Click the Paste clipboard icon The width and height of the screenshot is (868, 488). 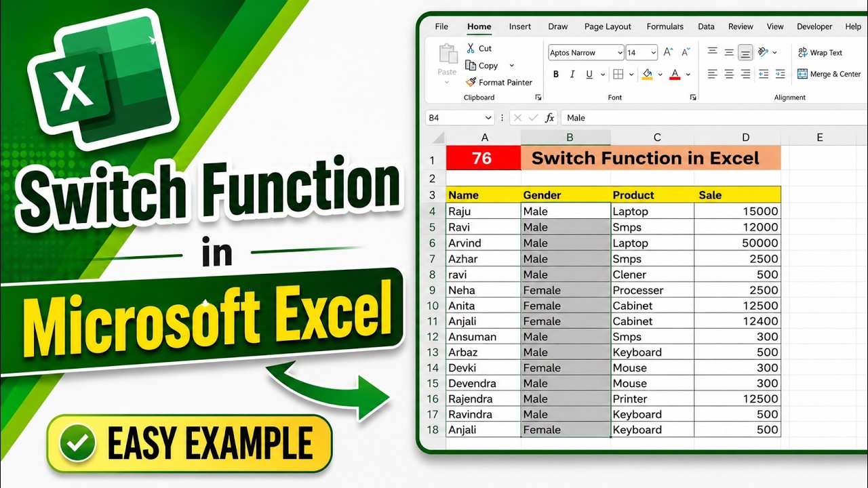[448, 54]
